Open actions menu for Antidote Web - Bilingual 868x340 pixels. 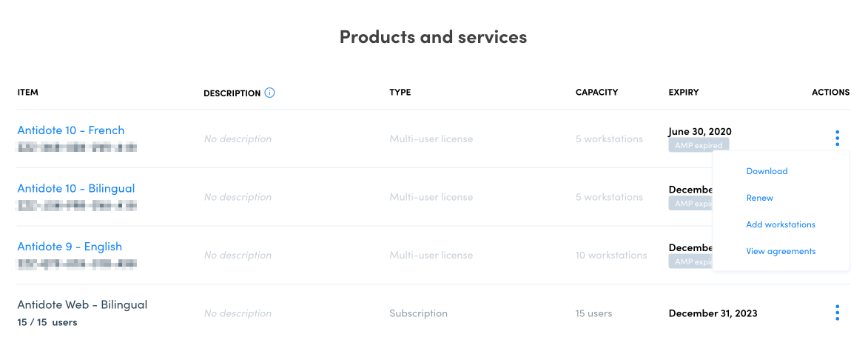click(837, 313)
